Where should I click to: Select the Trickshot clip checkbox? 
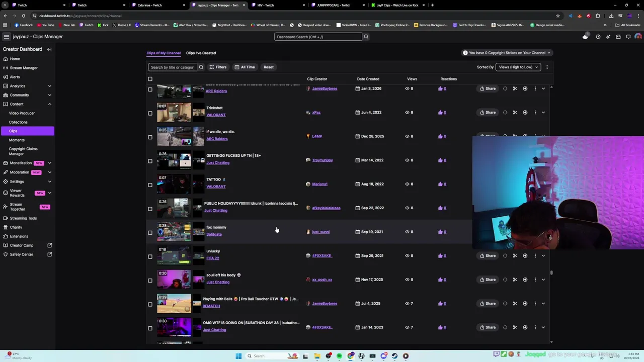pos(150,113)
